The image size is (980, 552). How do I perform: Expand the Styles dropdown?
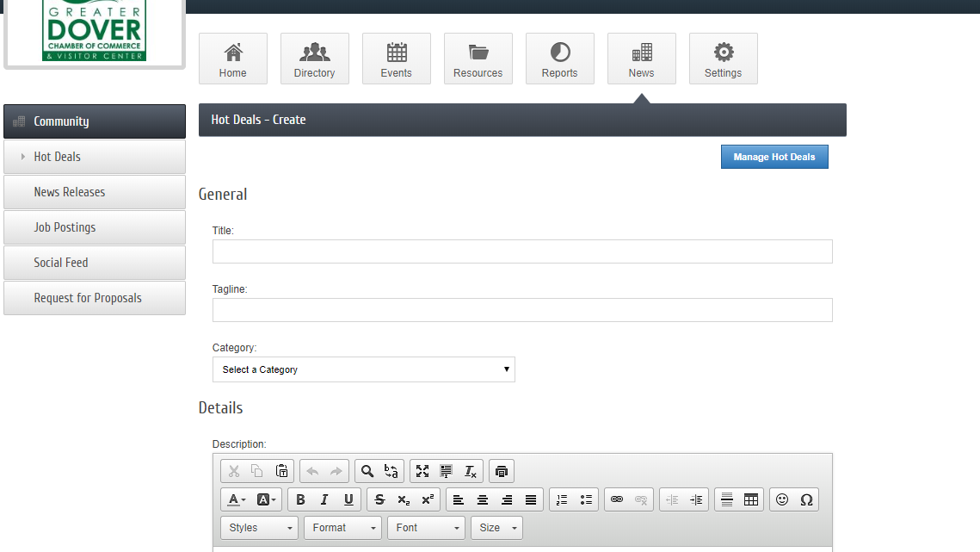point(259,528)
